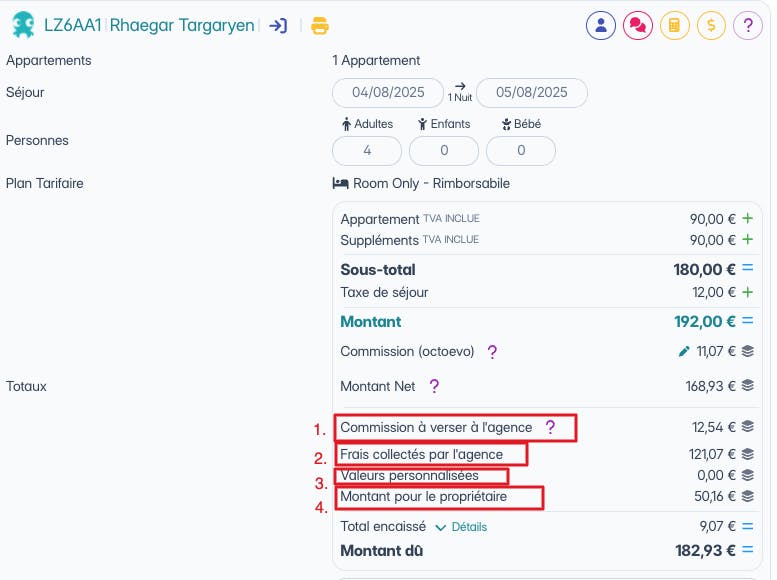The height and width of the screenshot is (580, 777).
Task: Expand the Taxe de séjour row
Action: (747, 292)
